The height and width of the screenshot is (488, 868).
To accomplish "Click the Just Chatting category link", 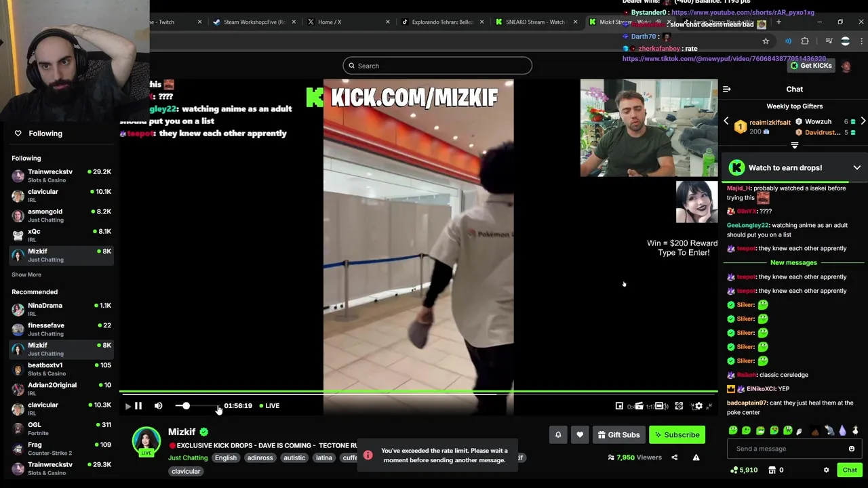I will point(188,457).
